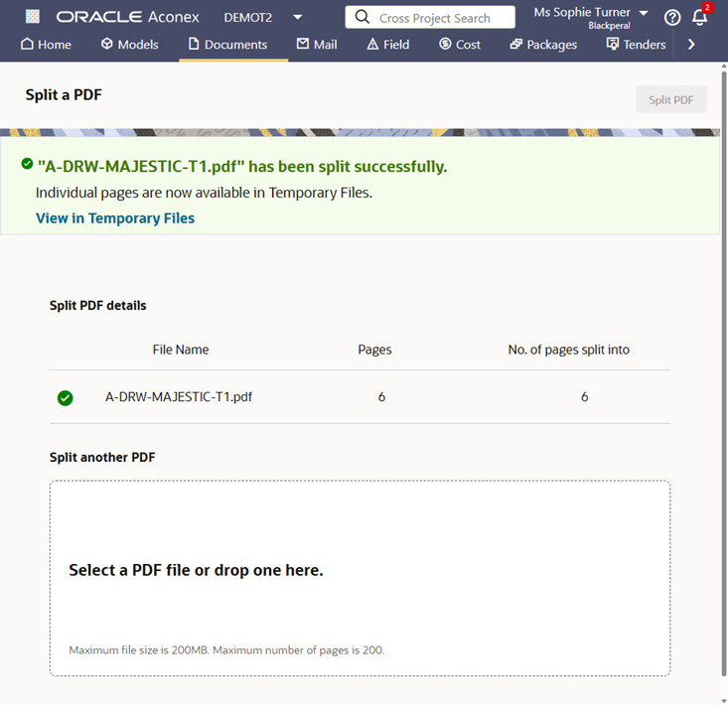The height and width of the screenshot is (705, 728).
Task: Click the Pages column header
Action: tap(374, 350)
